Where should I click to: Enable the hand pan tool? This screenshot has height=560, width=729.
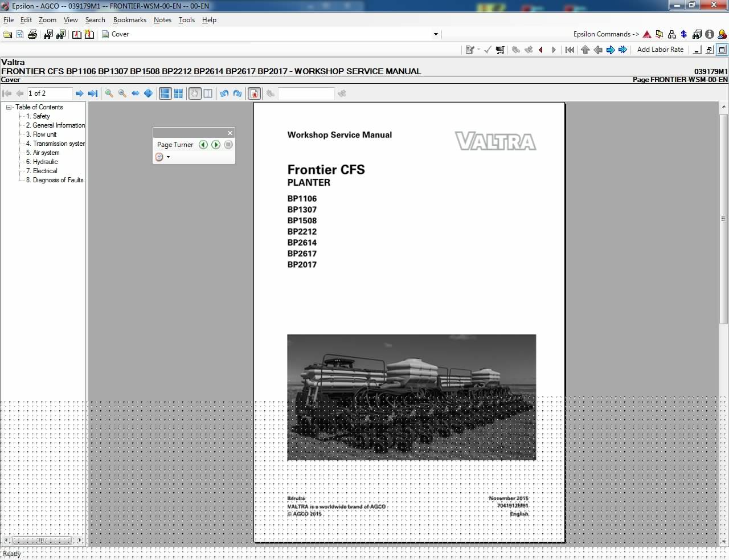[195, 93]
